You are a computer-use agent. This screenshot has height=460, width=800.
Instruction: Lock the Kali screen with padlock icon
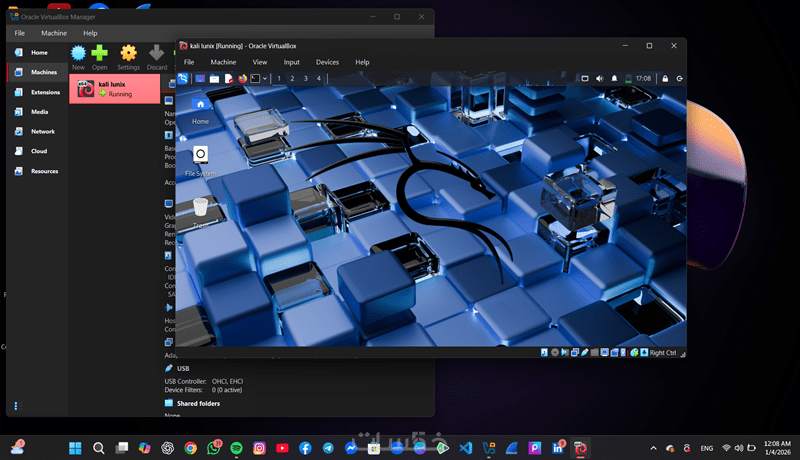tap(665, 79)
